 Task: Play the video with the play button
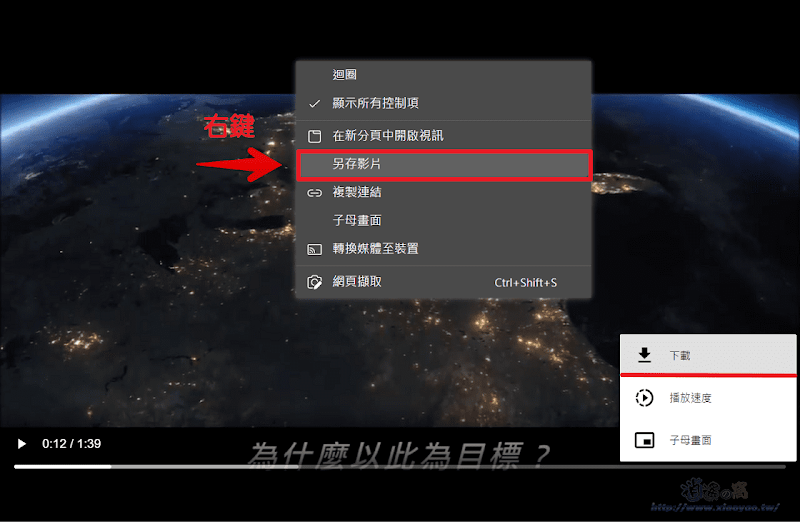click(x=21, y=444)
